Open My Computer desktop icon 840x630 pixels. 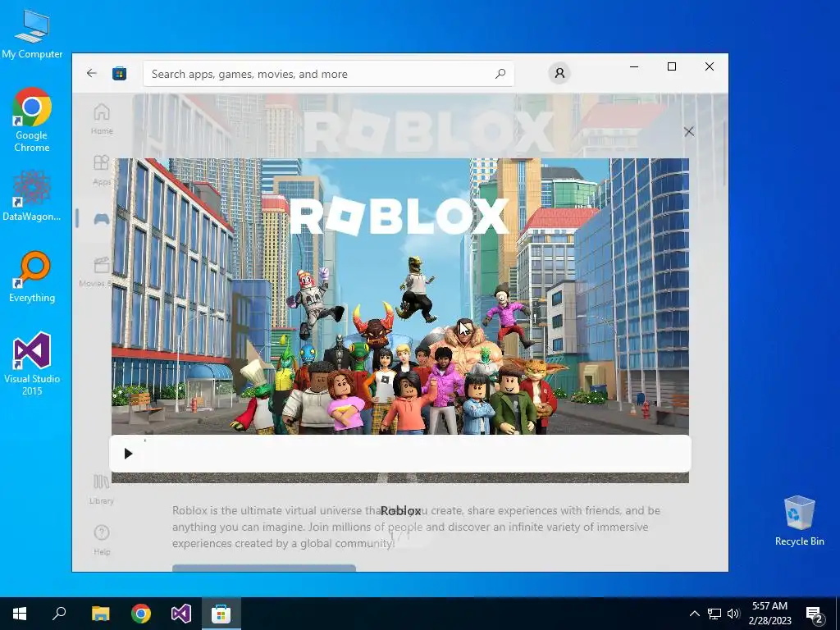pos(32,34)
